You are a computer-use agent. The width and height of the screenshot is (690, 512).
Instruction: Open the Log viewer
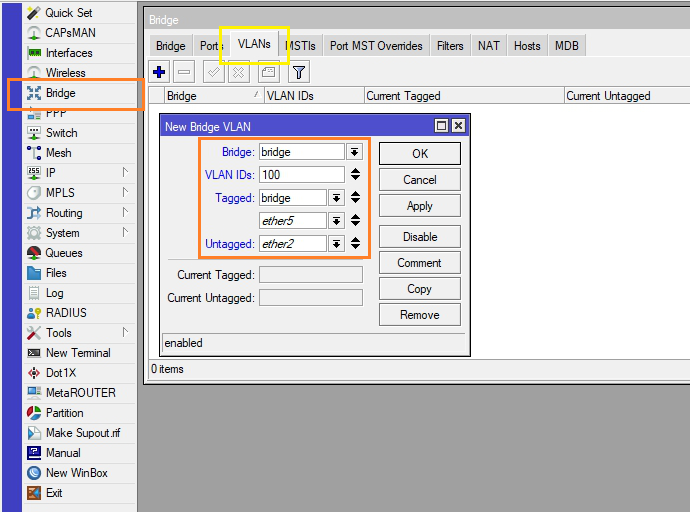click(54, 293)
